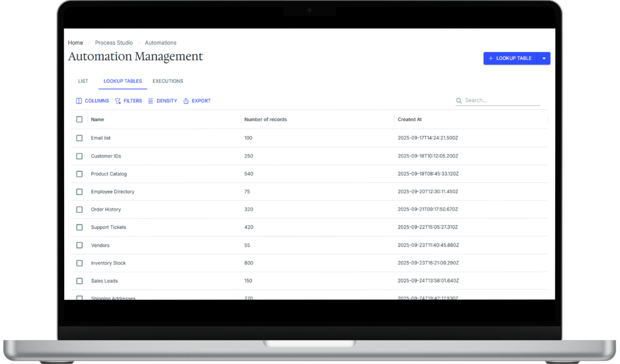Image resolution: width=620 pixels, height=364 pixels.
Task: Expand the Lookup Table button dropdown arrow
Action: point(544,59)
